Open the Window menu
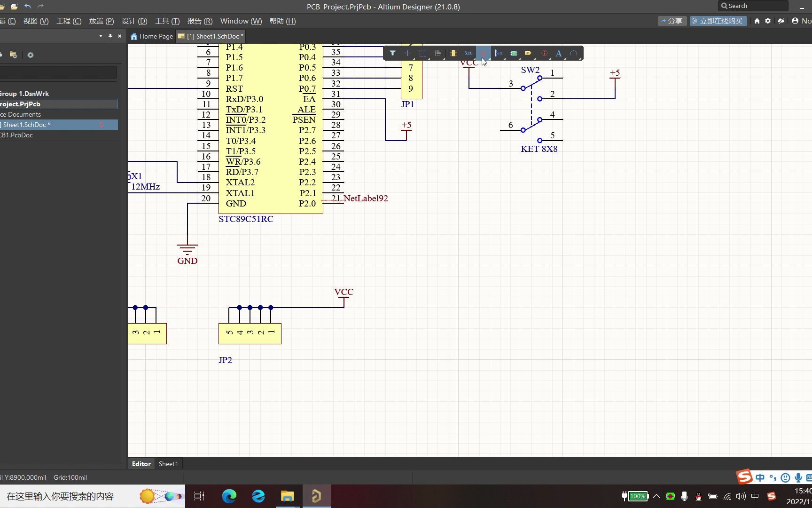This screenshot has width=812, height=508. pyautogui.click(x=241, y=21)
